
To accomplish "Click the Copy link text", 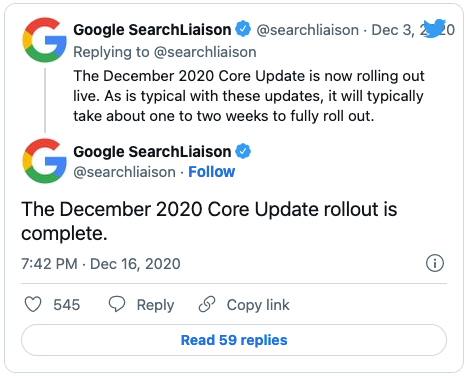I will (258, 305).
